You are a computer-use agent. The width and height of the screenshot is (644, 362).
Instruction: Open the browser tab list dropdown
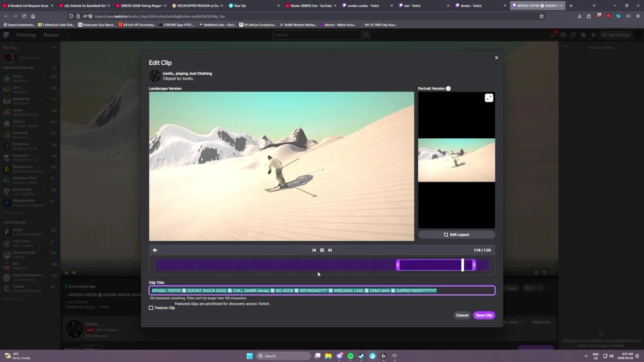(x=594, y=6)
